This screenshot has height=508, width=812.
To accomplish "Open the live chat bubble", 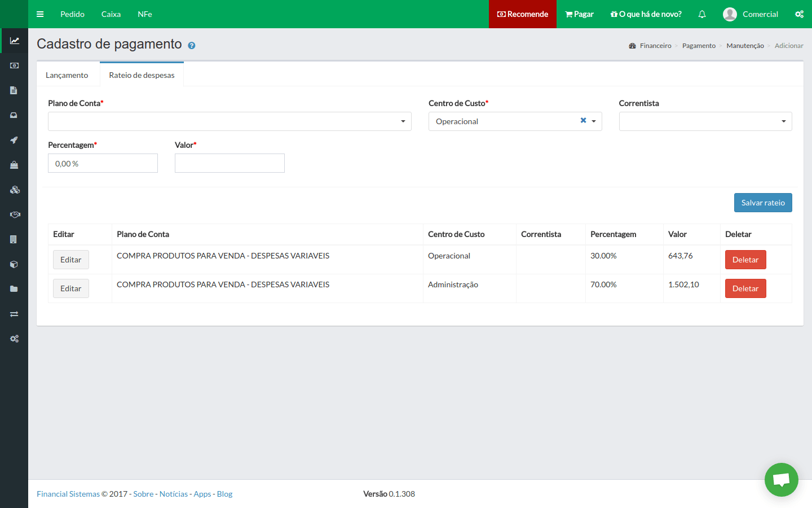I will 781,480.
